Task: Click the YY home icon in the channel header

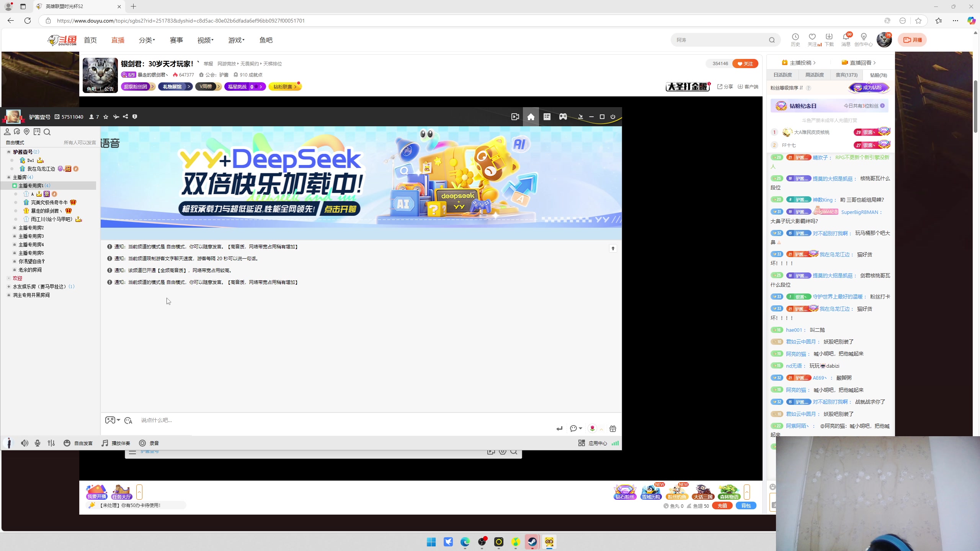Action: pos(531,117)
